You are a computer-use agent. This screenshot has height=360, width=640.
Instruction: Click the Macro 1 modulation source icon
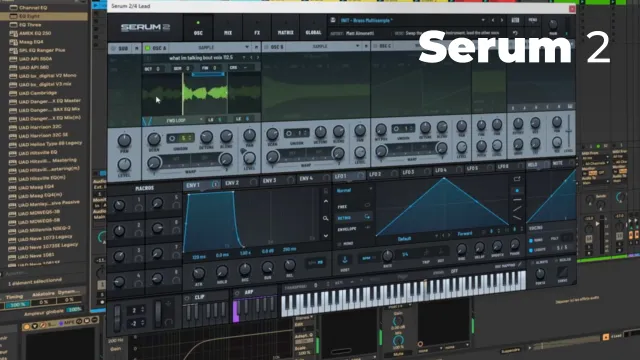click(138, 208)
